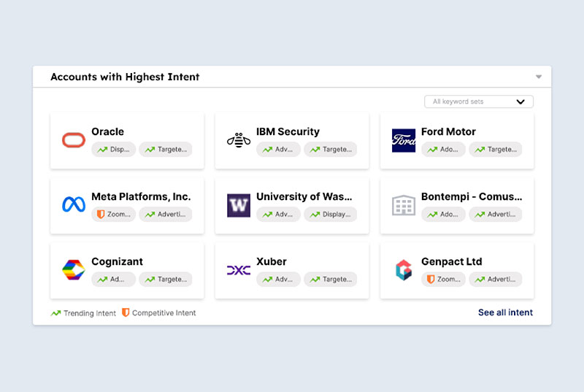Image resolution: width=584 pixels, height=392 pixels.
Task: Click the Xuber DXC logo
Action: click(x=239, y=270)
